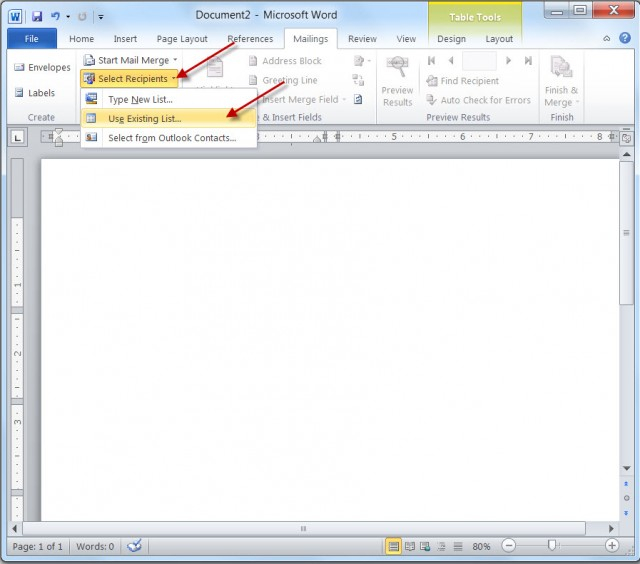Image resolution: width=640 pixels, height=564 pixels.
Task: Click the Words: 0 counter
Action: [x=95, y=546]
